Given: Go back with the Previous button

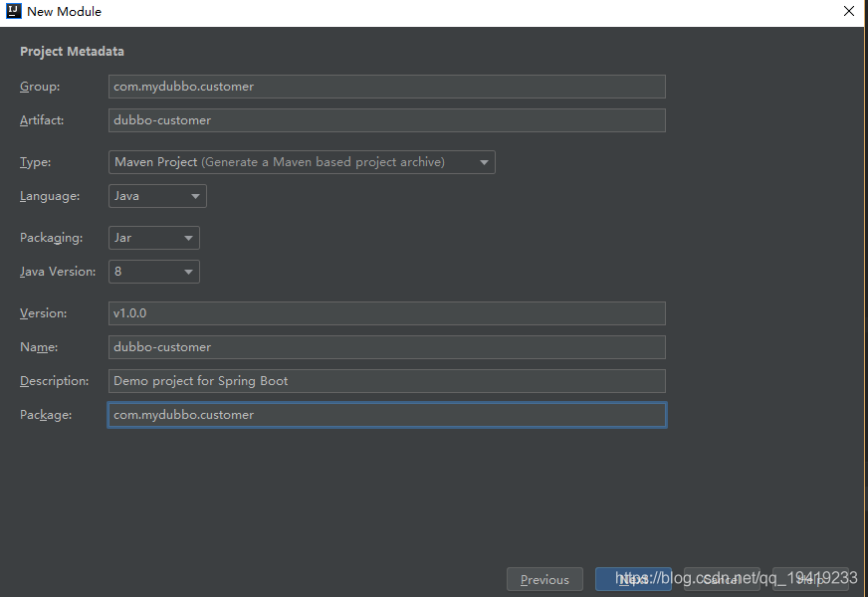Looking at the screenshot, I should 544,579.
